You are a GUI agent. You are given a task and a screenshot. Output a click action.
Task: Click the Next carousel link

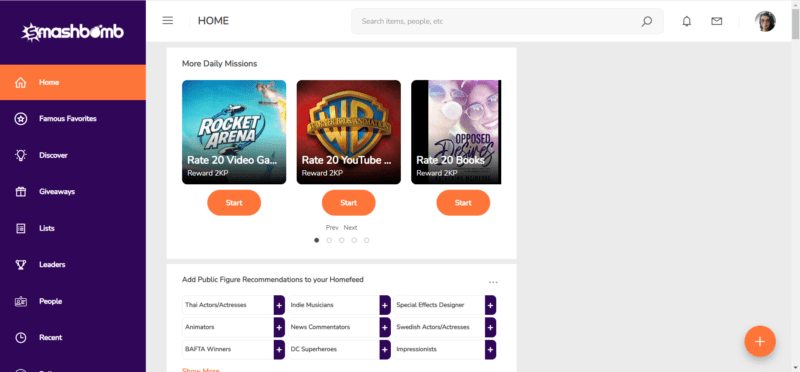(351, 228)
